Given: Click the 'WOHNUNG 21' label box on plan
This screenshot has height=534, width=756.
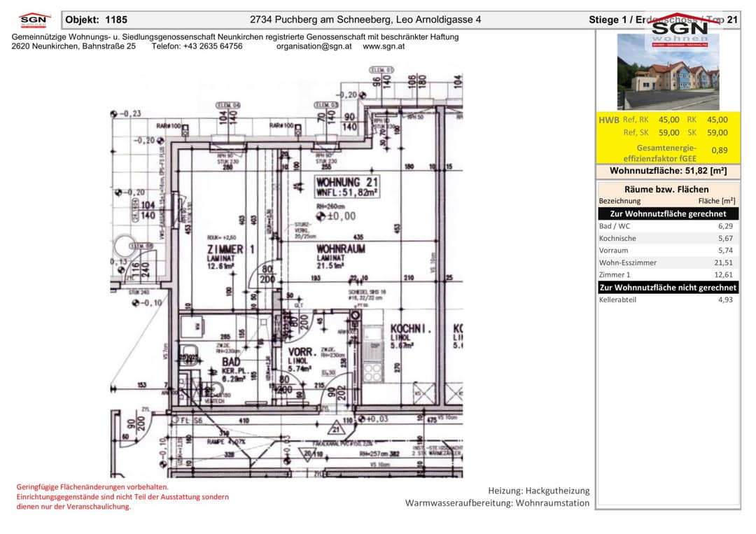Looking at the screenshot, I should pyautogui.click(x=347, y=186).
